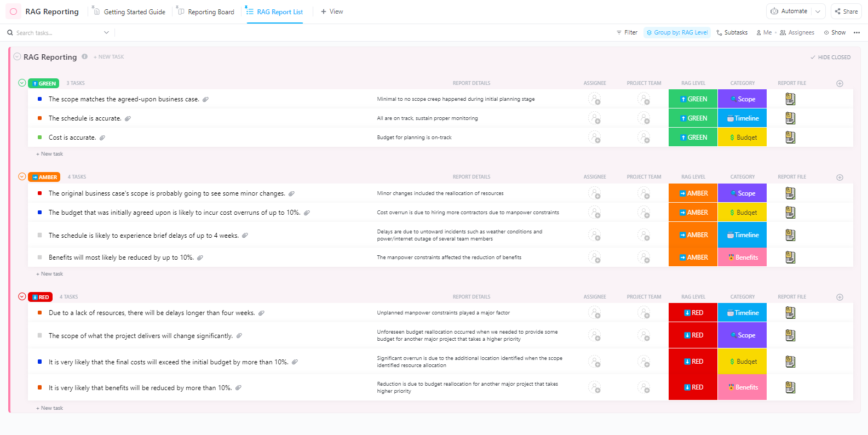Image resolution: width=868 pixels, height=435 pixels.
Task: Open the Show options
Action: pyautogui.click(x=835, y=33)
